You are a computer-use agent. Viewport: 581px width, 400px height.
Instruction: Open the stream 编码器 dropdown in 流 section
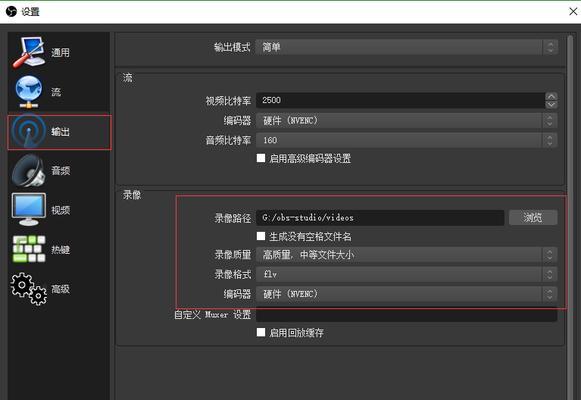[x=406, y=120]
